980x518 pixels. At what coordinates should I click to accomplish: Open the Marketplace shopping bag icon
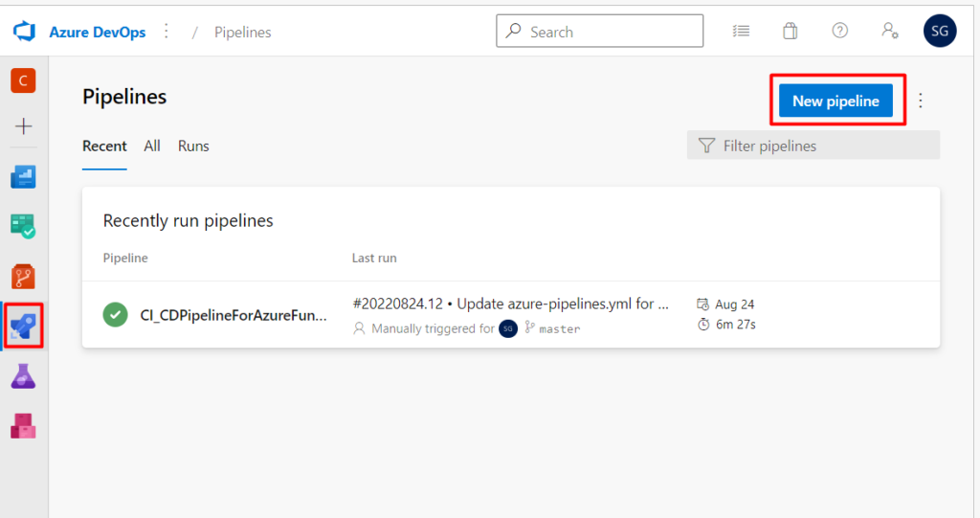click(790, 31)
